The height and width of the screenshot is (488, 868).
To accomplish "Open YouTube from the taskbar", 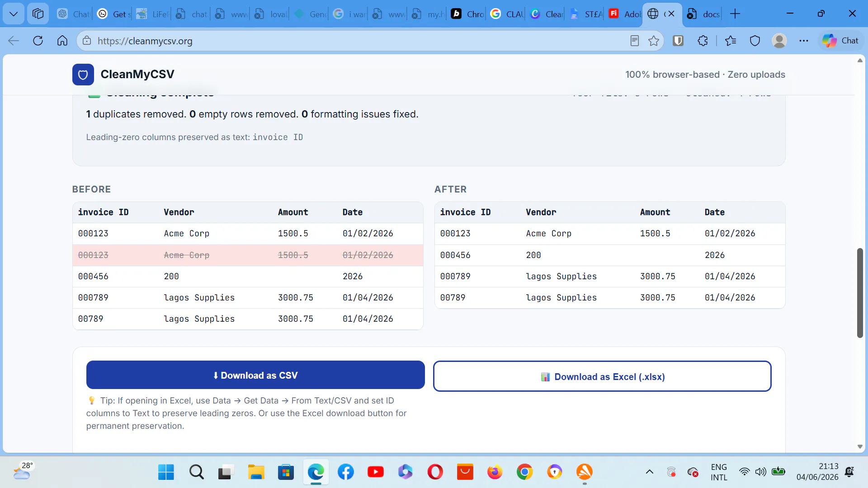I will 376,472.
